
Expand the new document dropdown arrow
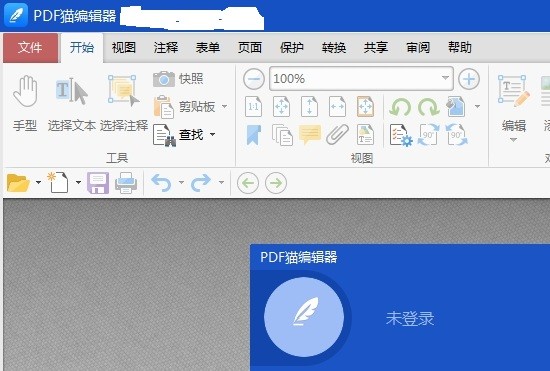click(78, 182)
